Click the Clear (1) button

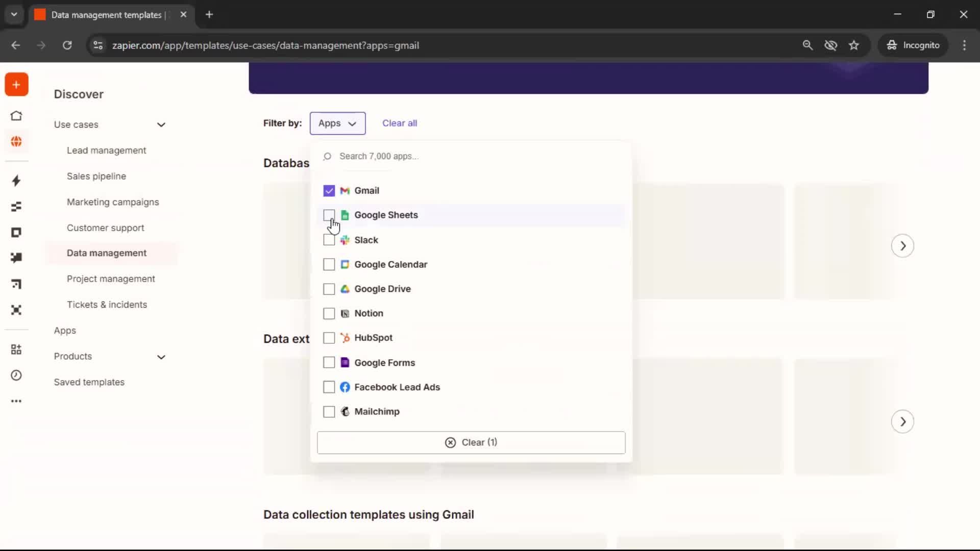click(471, 443)
